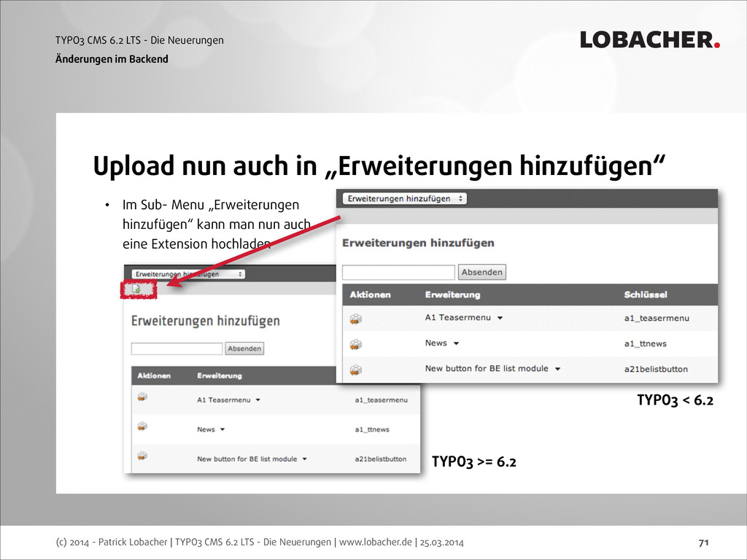Click the Aktionen column header in older TYPO3 panel
The width and height of the screenshot is (747, 560).
tap(370, 295)
